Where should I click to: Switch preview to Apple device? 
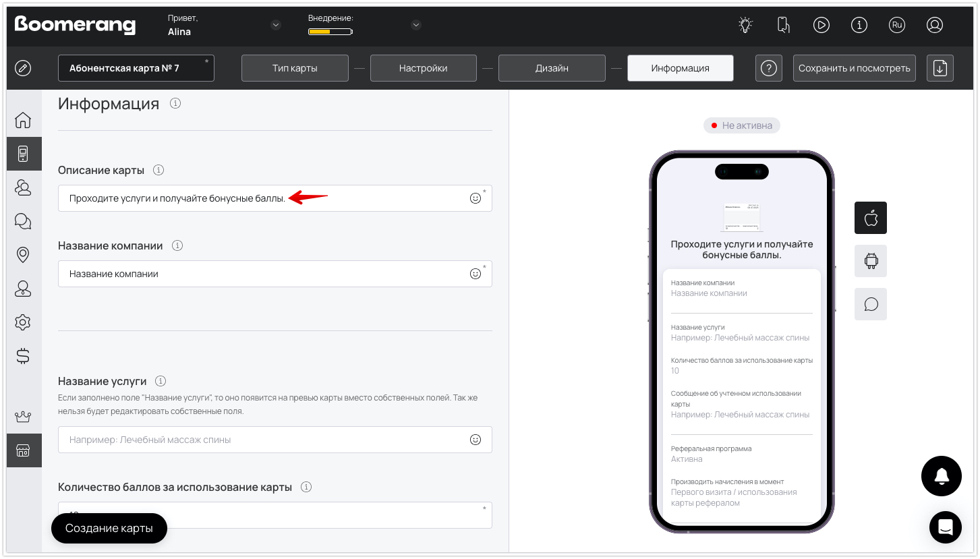click(870, 218)
